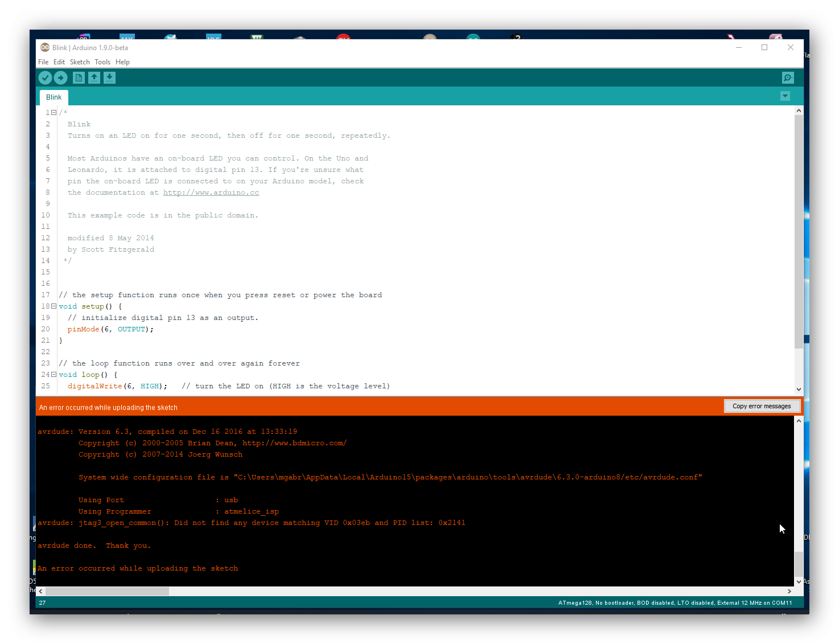Select the Blink sketch tab

click(x=54, y=97)
